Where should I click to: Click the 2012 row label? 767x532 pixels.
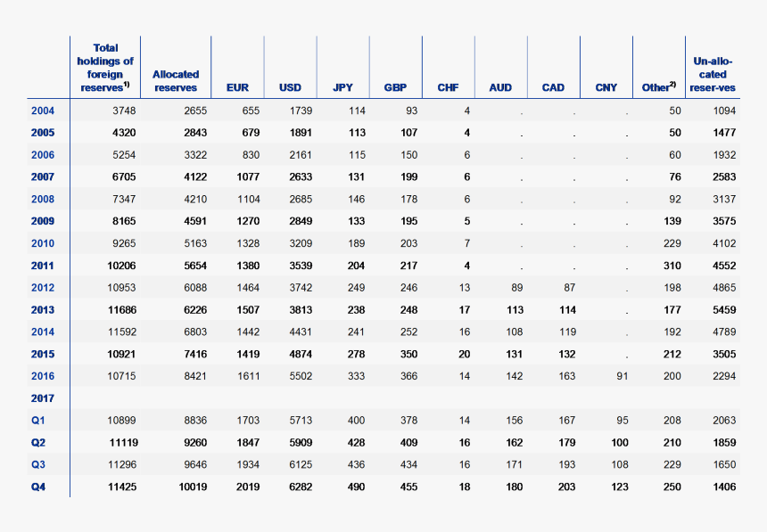tap(43, 288)
